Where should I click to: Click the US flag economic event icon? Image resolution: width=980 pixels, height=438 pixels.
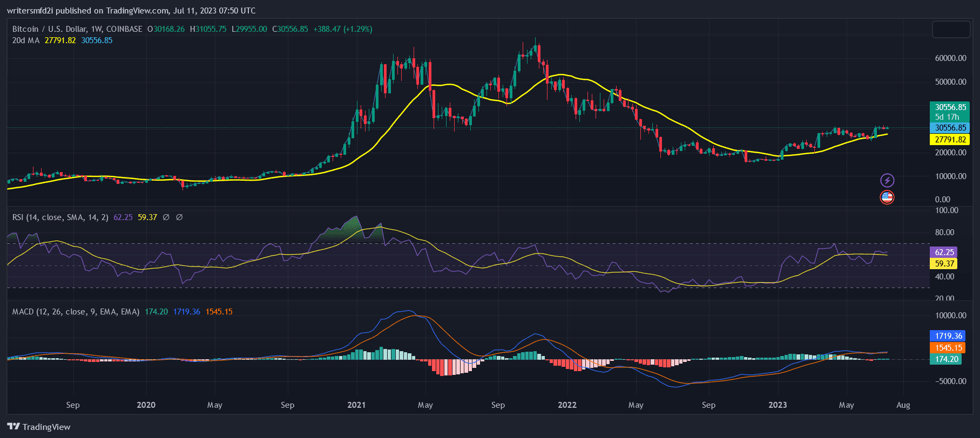click(x=887, y=197)
